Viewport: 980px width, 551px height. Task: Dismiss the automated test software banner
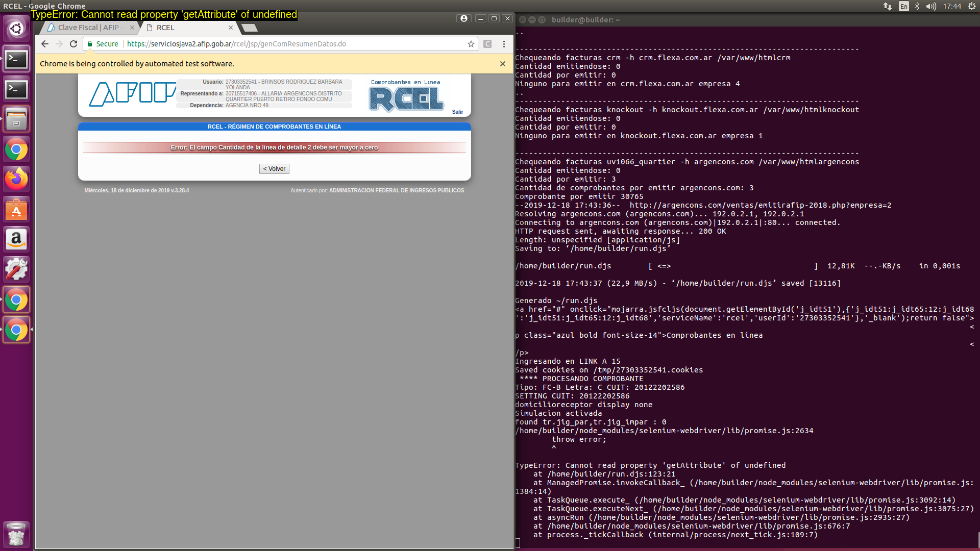point(503,64)
